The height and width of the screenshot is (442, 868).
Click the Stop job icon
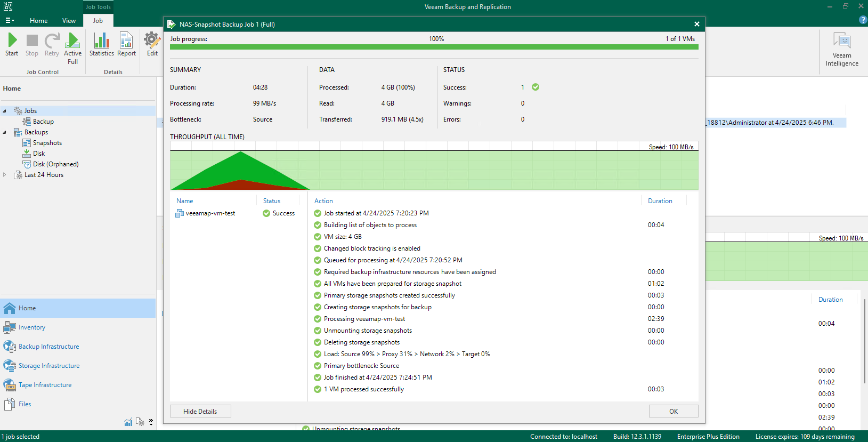(32, 44)
